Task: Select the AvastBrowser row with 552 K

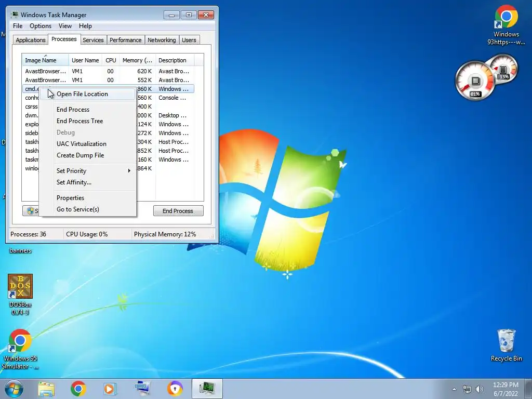Action: point(108,80)
